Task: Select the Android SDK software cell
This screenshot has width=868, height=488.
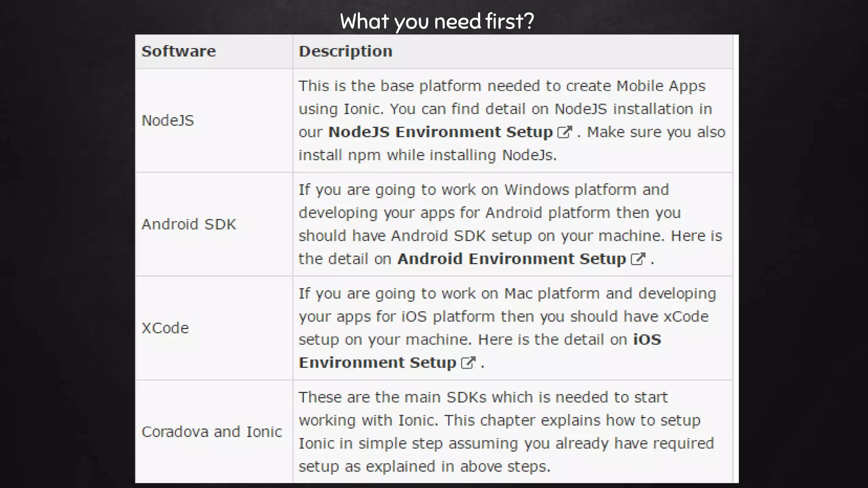Action: (189, 224)
